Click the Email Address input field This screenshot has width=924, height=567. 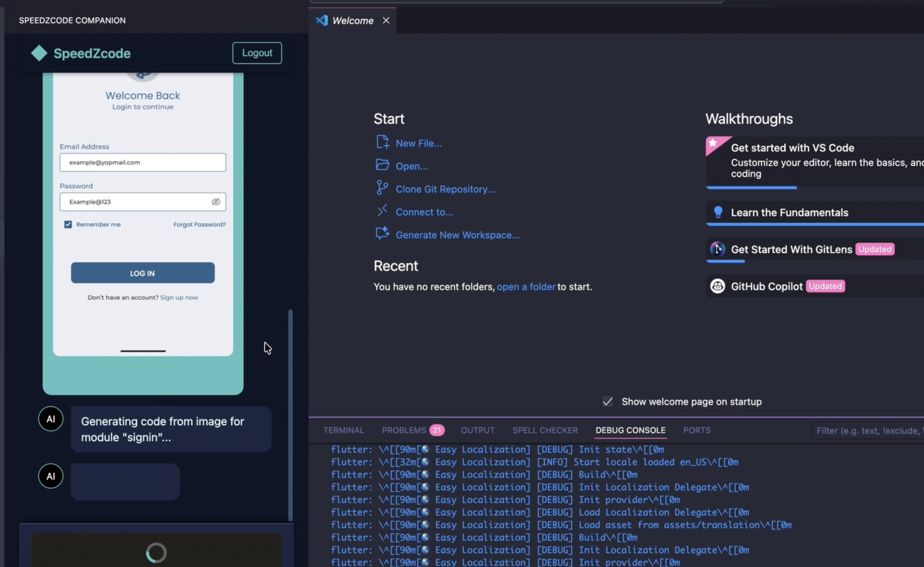tap(143, 162)
